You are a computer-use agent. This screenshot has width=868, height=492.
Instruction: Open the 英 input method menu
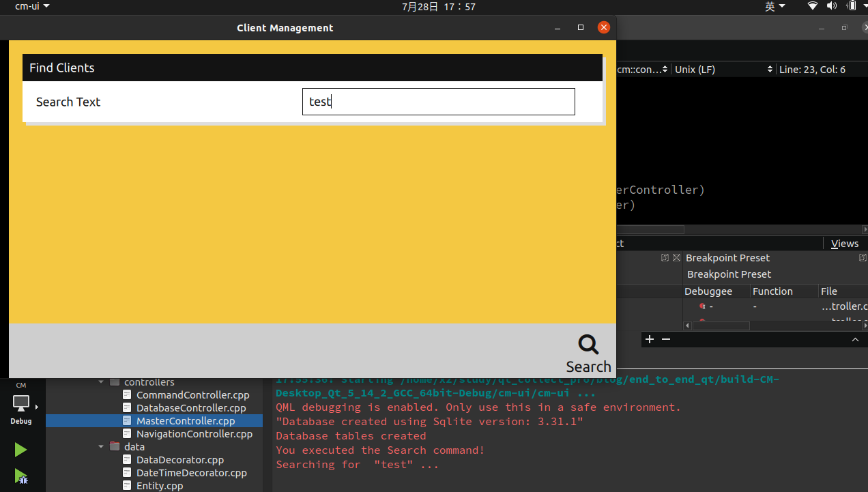click(775, 6)
